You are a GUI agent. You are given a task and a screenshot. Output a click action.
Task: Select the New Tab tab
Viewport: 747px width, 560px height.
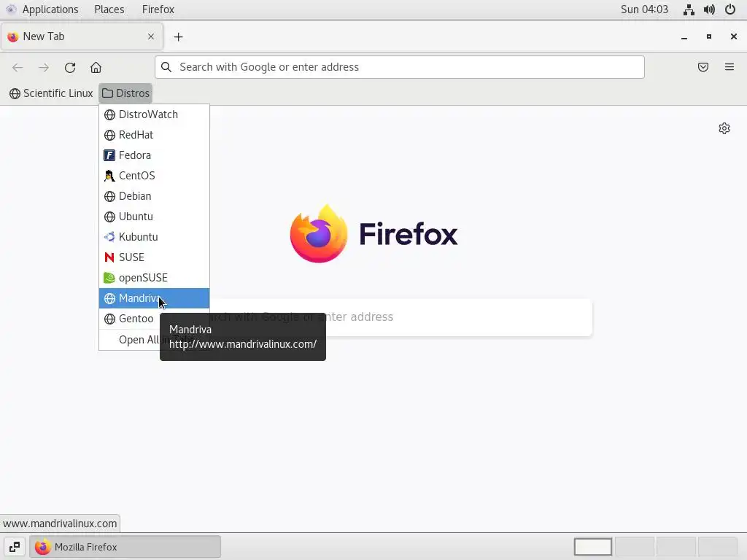point(82,36)
